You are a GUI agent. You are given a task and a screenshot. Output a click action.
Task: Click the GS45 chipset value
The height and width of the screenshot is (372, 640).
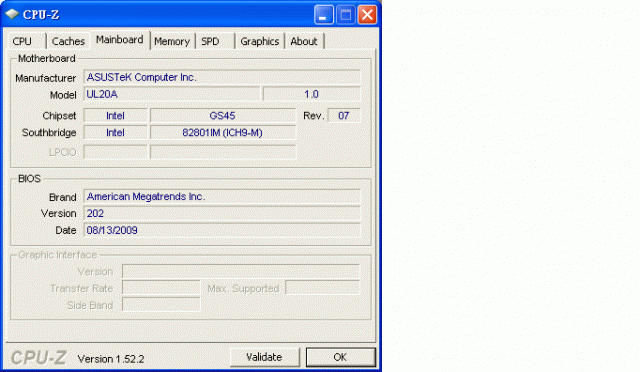[x=222, y=116]
